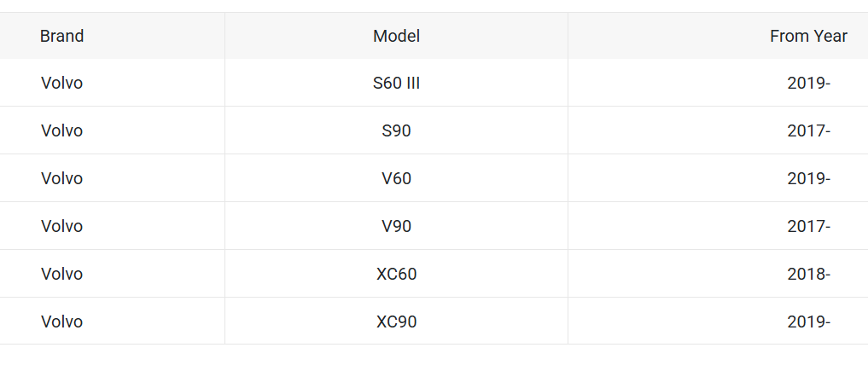868x365 pixels.
Task: Select the XC90 model cell
Action: pos(396,322)
